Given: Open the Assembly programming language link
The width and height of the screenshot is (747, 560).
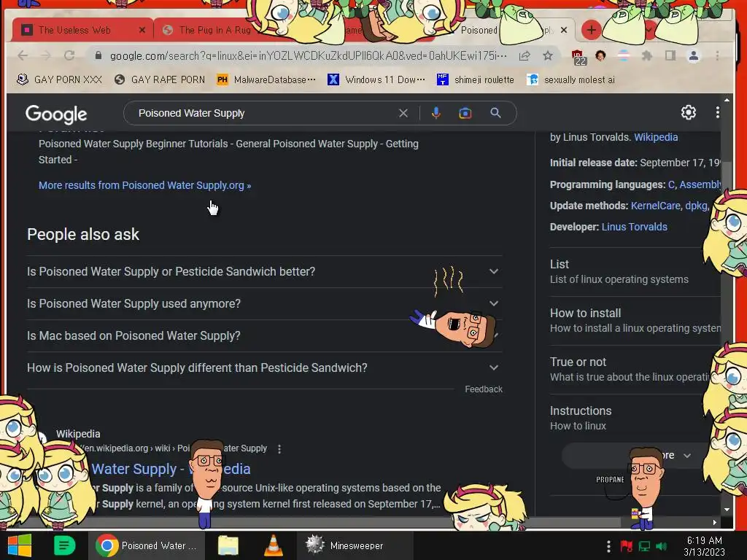Looking at the screenshot, I should pyautogui.click(x=700, y=184).
